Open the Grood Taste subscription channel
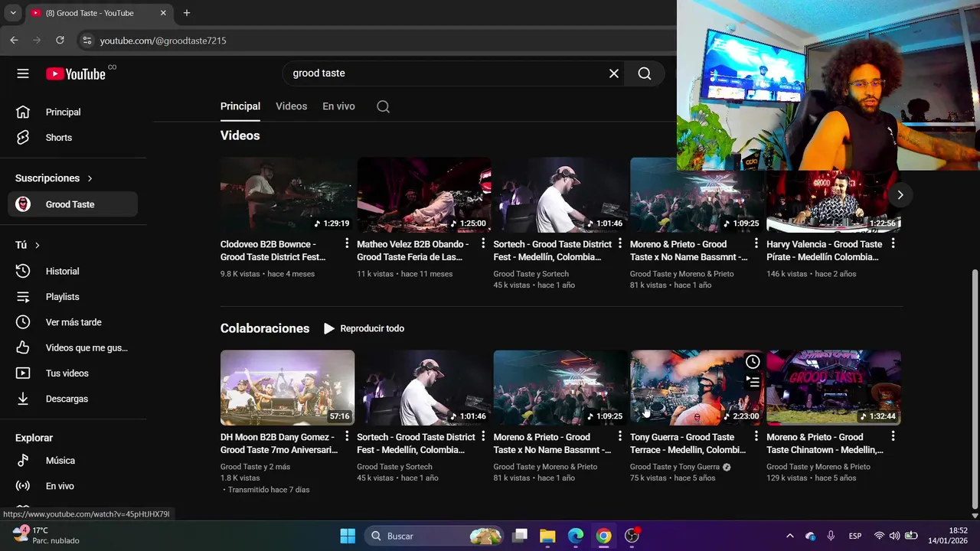Image resolution: width=980 pixels, height=551 pixels. [73, 204]
